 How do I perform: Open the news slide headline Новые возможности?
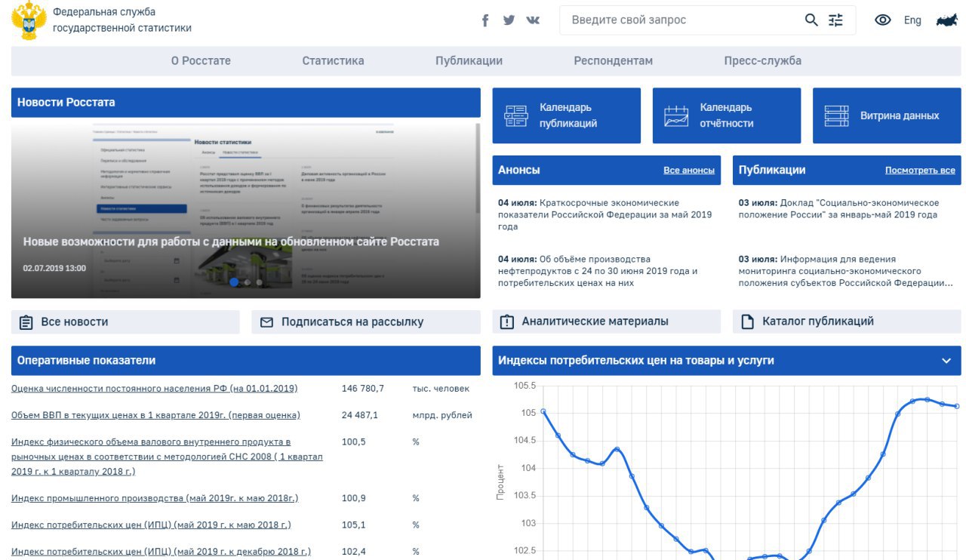tap(231, 242)
